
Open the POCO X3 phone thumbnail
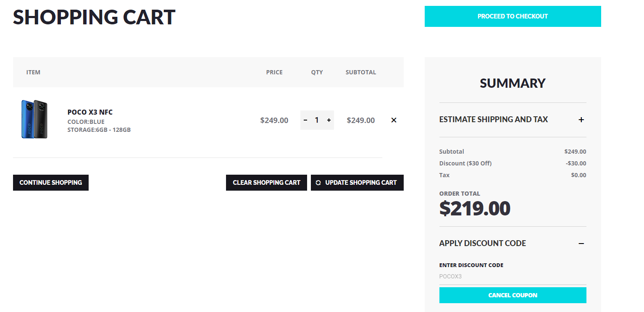[34, 119]
